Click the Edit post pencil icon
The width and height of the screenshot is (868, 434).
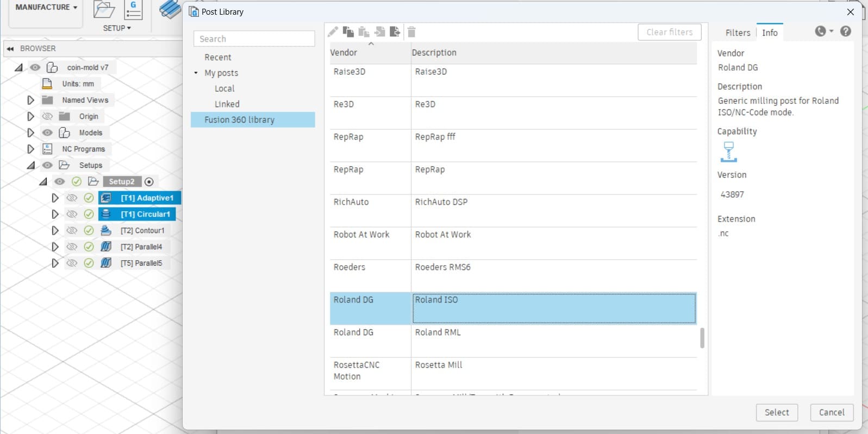[x=333, y=32]
